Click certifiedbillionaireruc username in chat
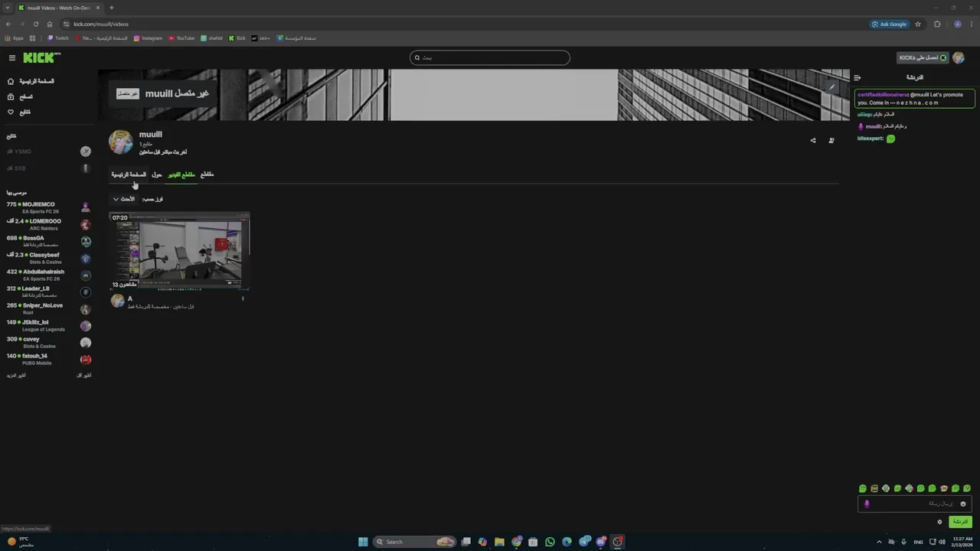 pos(883,95)
